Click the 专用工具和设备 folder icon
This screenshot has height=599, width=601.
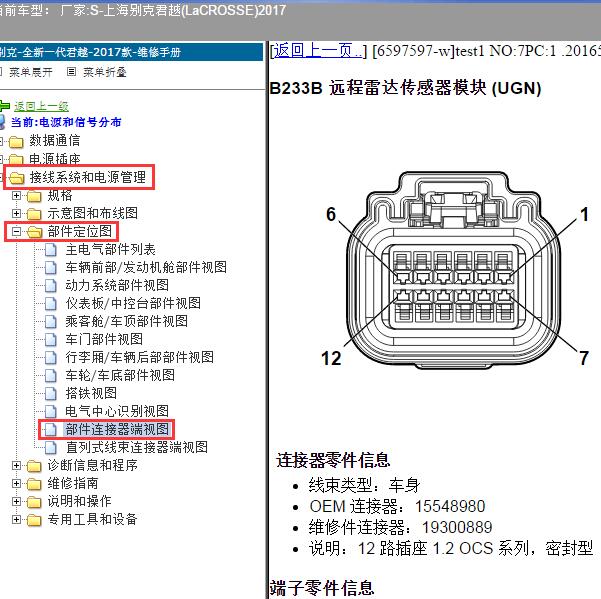tap(34, 520)
